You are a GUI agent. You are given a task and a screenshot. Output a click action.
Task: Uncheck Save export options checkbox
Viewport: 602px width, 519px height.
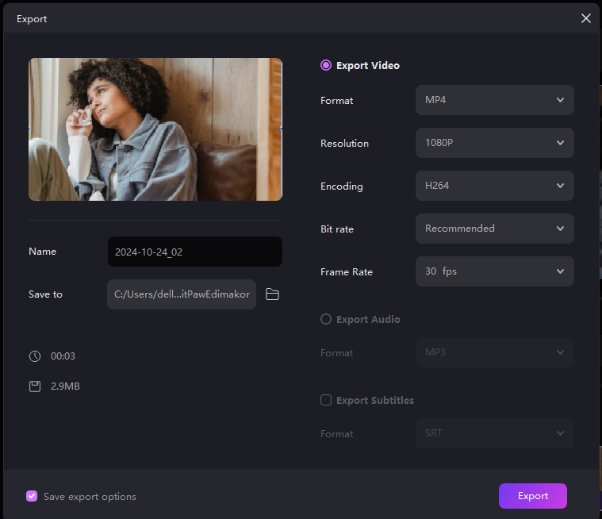pos(32,496)
